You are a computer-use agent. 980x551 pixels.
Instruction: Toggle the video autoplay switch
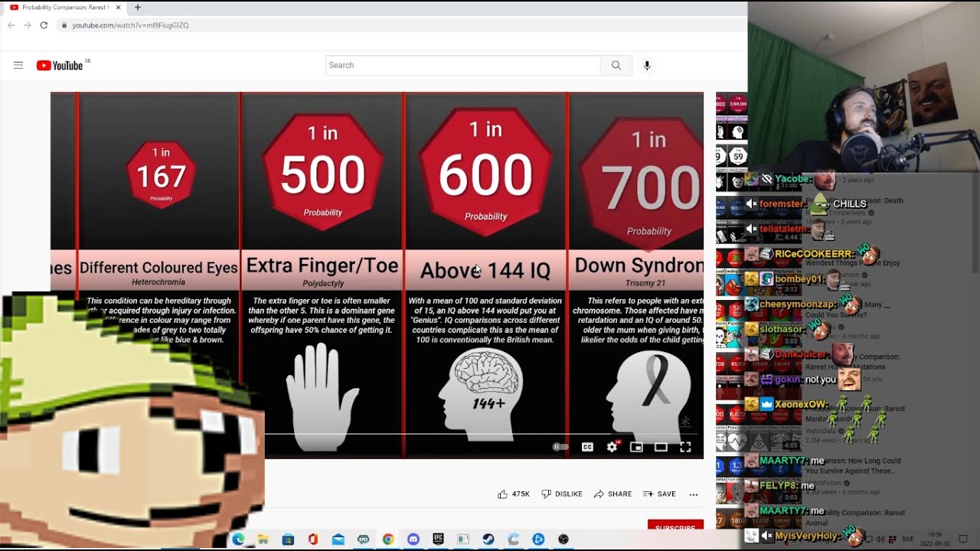click(x=560, y=447)
